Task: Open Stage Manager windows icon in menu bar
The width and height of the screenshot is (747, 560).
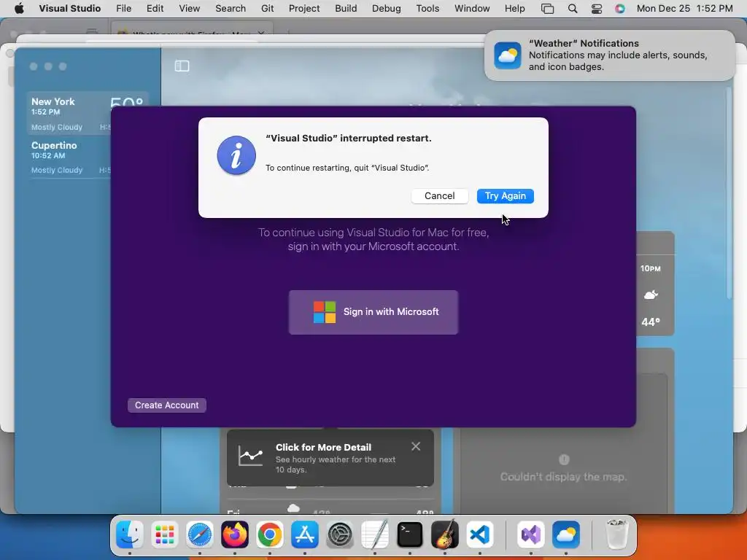Action: coord(547,9)
